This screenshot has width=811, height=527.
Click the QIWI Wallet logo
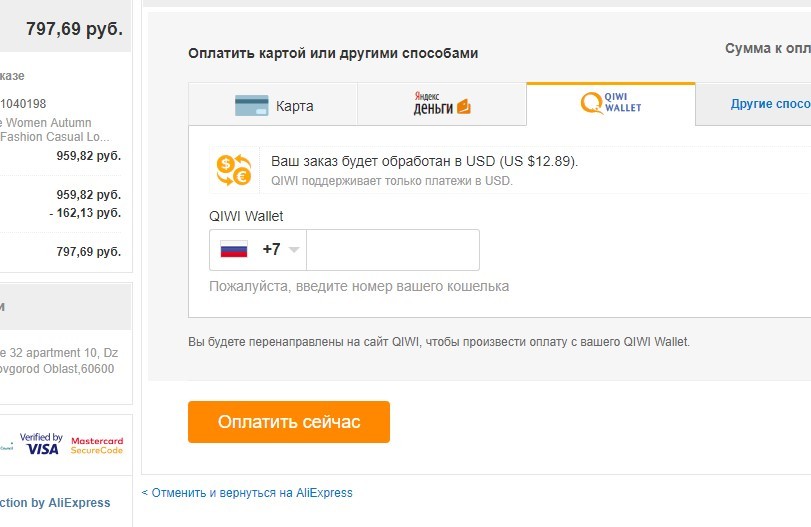(x=611, y=103)
